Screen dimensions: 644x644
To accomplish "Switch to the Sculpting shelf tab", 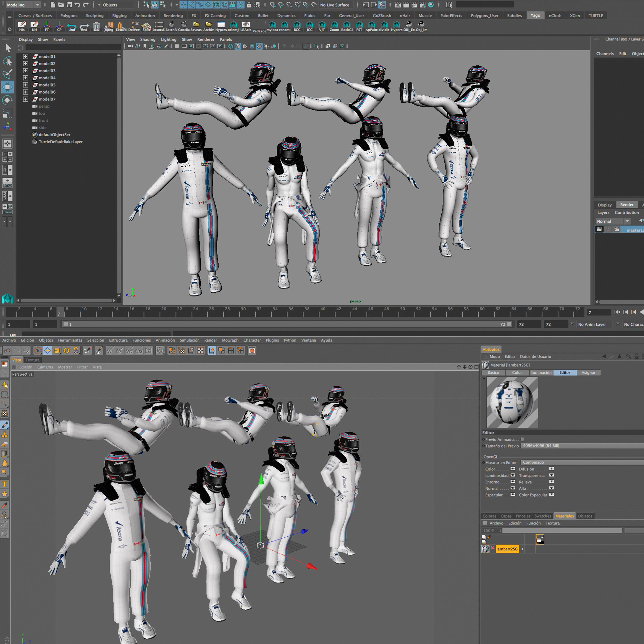I will [95, 16].
